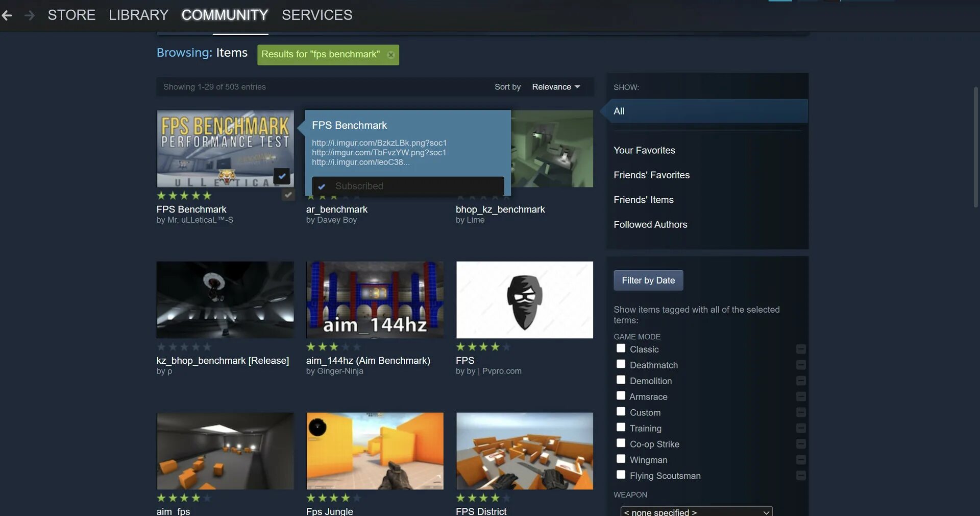Click author Ginger-Ninja under aim_144hz
Image resolution: width=980 pixels, height=516 pixels.
[340, 371]
